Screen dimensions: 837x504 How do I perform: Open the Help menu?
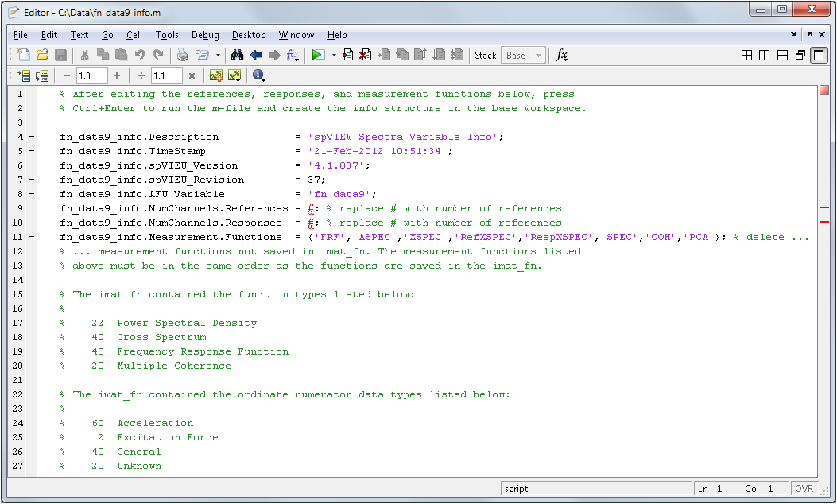pyautogui.click(x=337, y=35)
